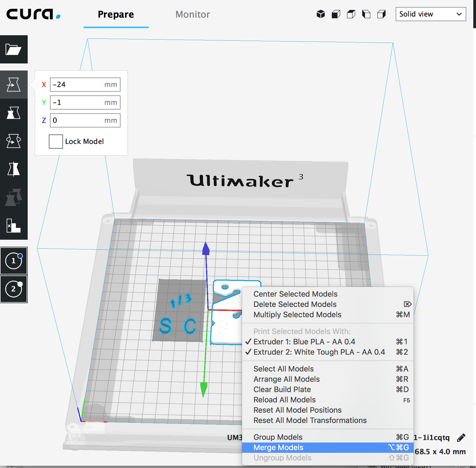Click the pencil icon to rename job
This screenshot has width=476, height=468.
tap(461, 437)
